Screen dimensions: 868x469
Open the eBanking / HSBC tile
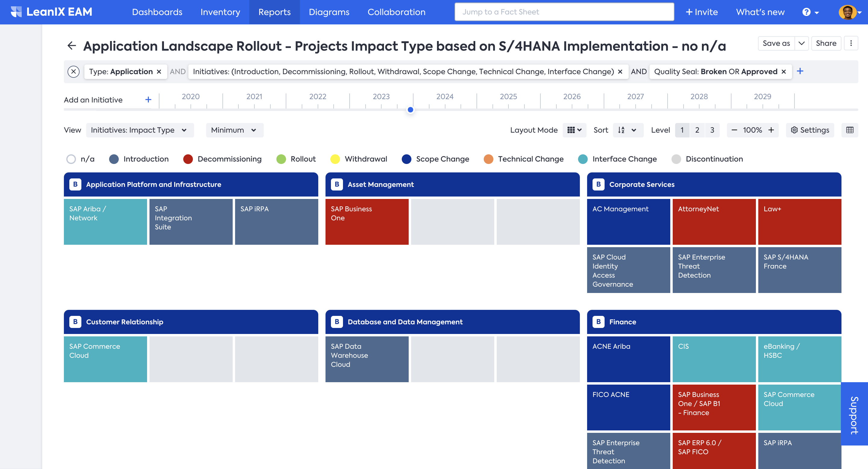click(x=800, y=359)
